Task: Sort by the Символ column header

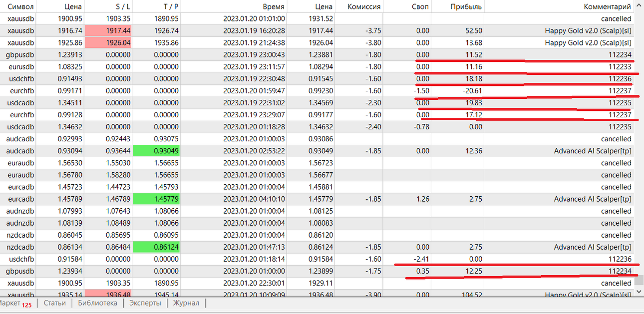Action: tap(21, 6)
